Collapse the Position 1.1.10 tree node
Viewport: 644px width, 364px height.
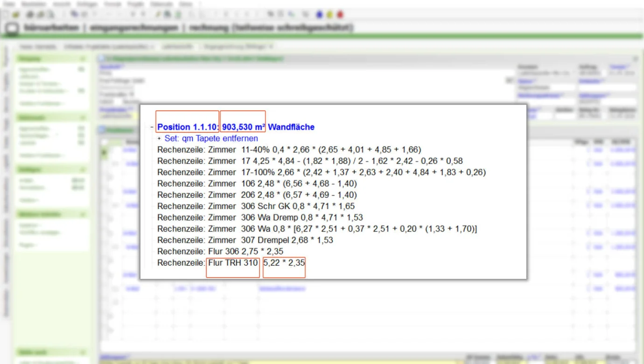152,127
